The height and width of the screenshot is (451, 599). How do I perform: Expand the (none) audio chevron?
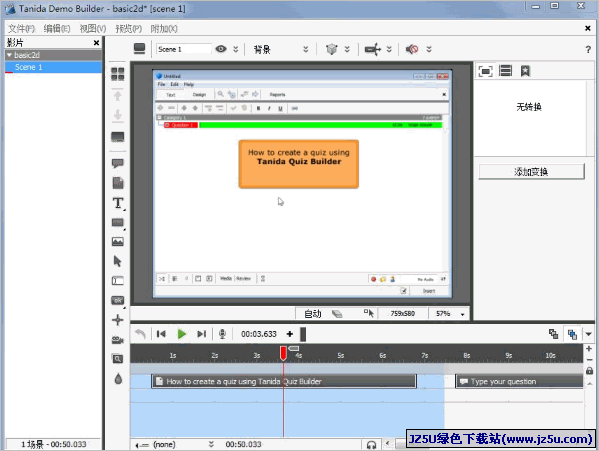[x=211, y=444]
